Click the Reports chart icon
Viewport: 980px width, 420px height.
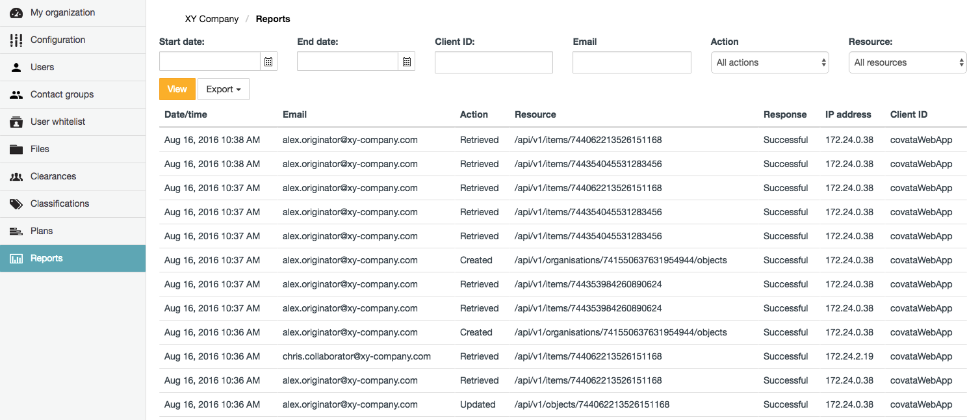point(16,259)
